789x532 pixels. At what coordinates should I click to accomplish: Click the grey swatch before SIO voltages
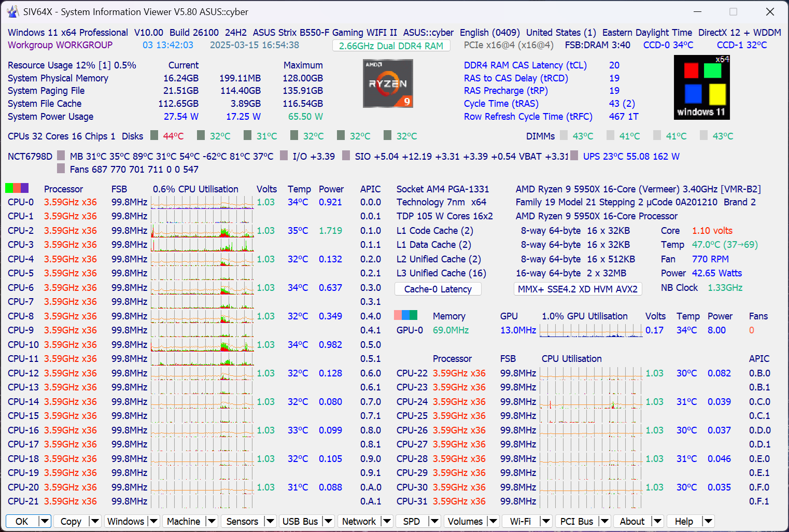[346, 156]
